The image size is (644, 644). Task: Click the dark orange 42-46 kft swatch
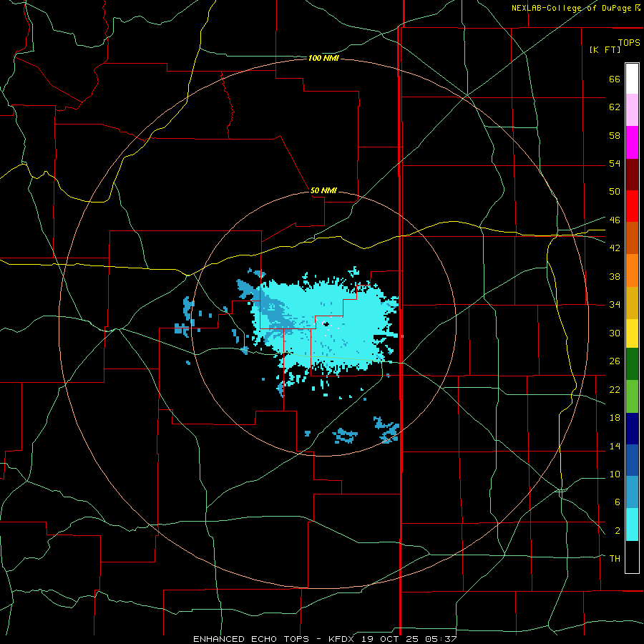click(x=632, y=238)
